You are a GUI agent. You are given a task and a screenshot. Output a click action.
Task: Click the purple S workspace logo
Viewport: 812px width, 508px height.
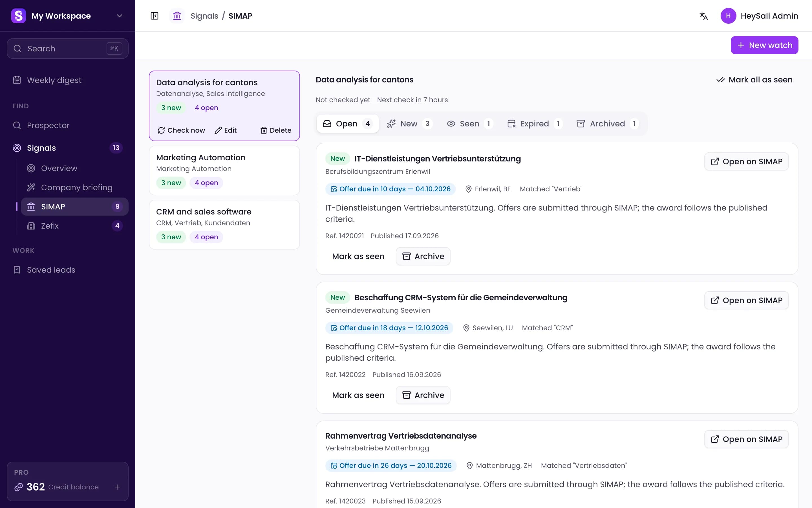[x=18, y=16]
